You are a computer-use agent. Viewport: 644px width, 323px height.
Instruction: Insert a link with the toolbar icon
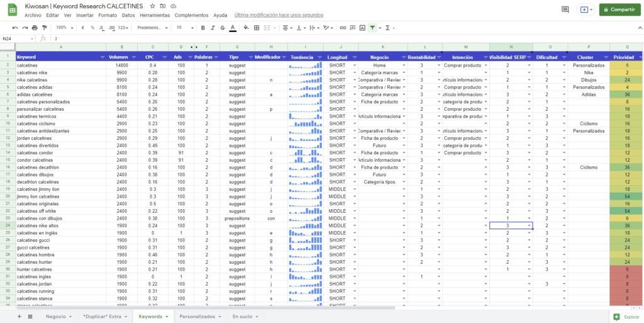tap(343, 28)
